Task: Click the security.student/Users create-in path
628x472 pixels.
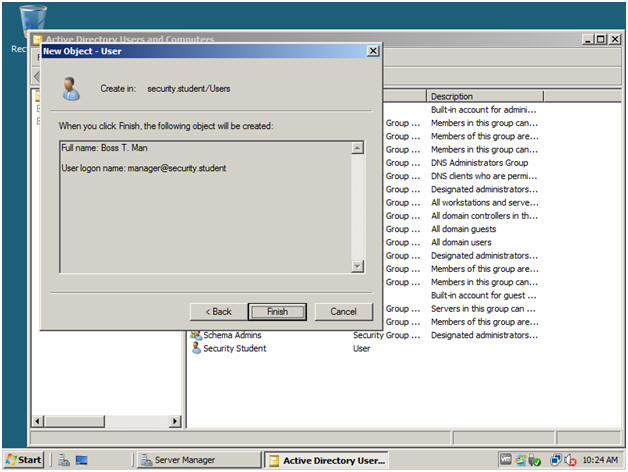Action: [x=189, y=89]
